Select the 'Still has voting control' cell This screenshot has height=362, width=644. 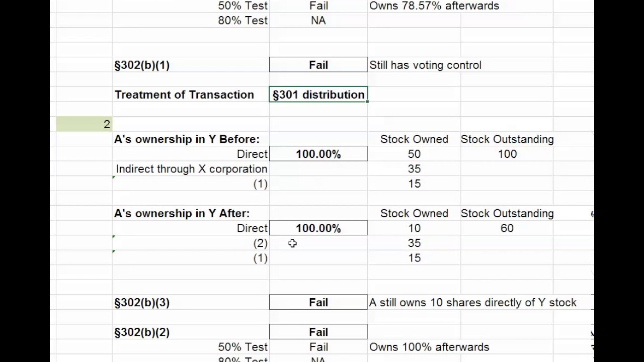click(425, 65)
